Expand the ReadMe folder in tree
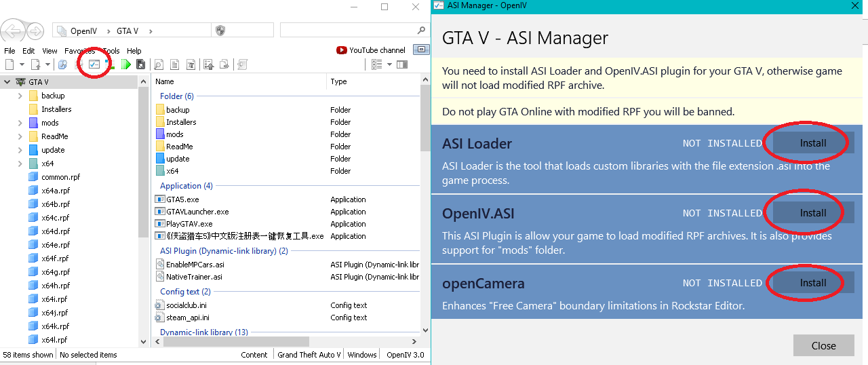Viewport: 868px width, 365px height. tap(20, 136)
